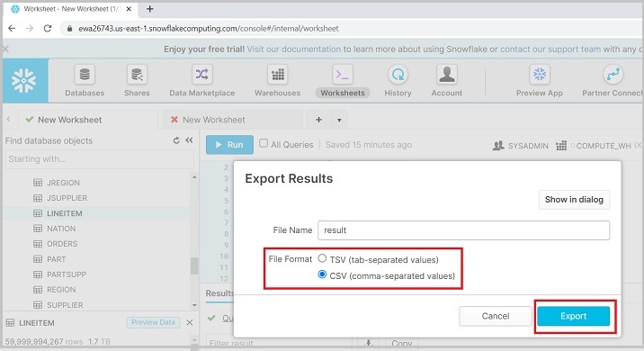Viewport: 644px width, 351px height.
Task: Open the Databases page icon
Action: (85, 75)
